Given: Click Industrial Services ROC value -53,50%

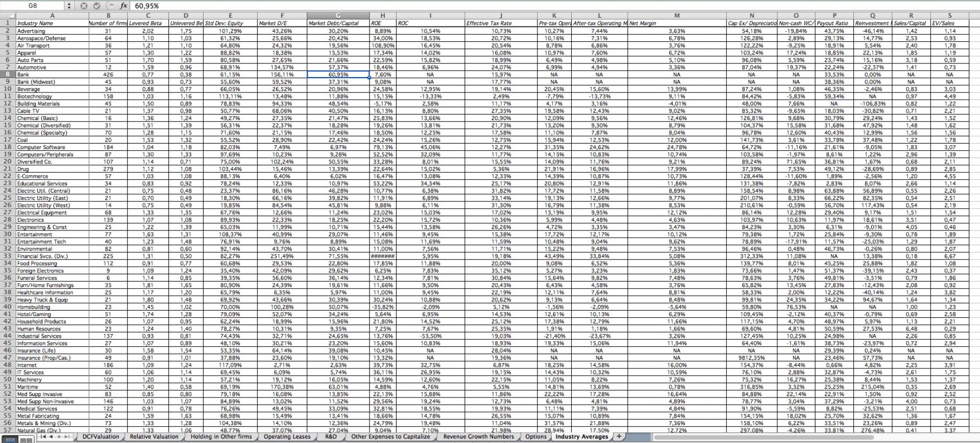Looking at the screenshot, I should pos(430,336).
